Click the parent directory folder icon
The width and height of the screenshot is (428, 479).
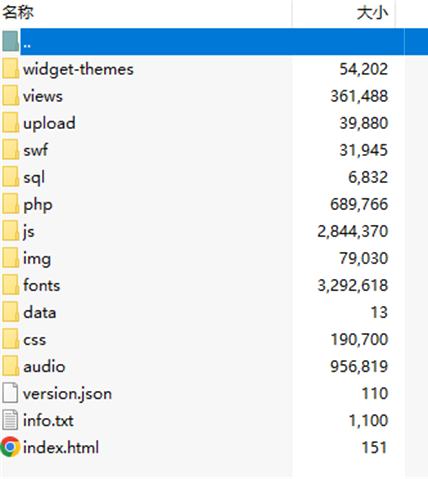(x=10, y=41)
